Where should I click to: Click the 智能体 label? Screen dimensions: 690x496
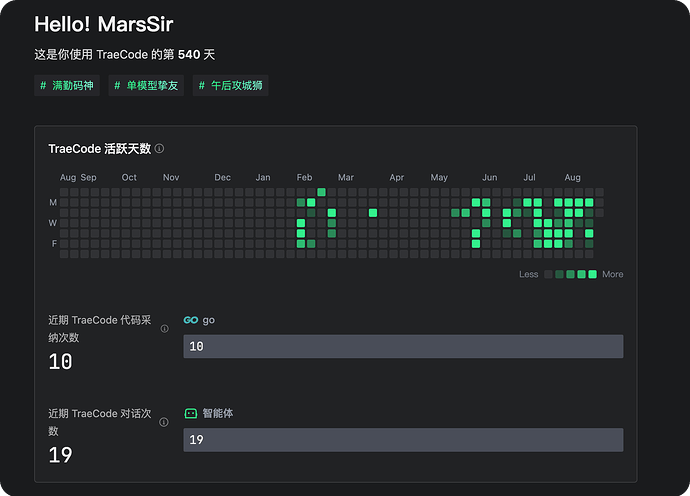pos(218,413)
